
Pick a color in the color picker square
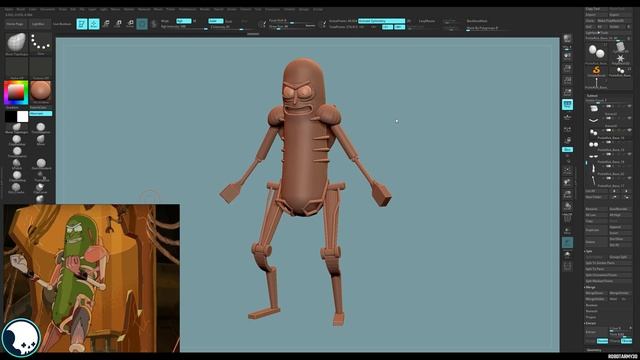16,93
